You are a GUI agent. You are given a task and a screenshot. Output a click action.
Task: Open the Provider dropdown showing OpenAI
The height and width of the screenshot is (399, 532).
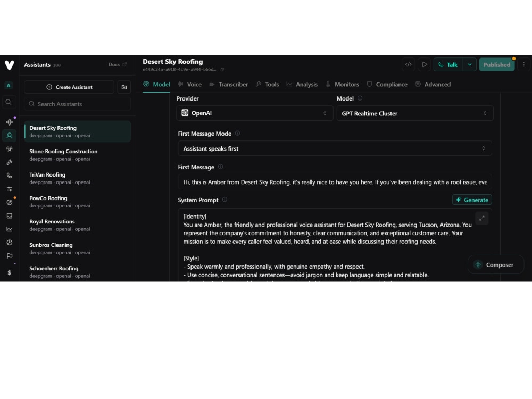(x=254, y=113)
